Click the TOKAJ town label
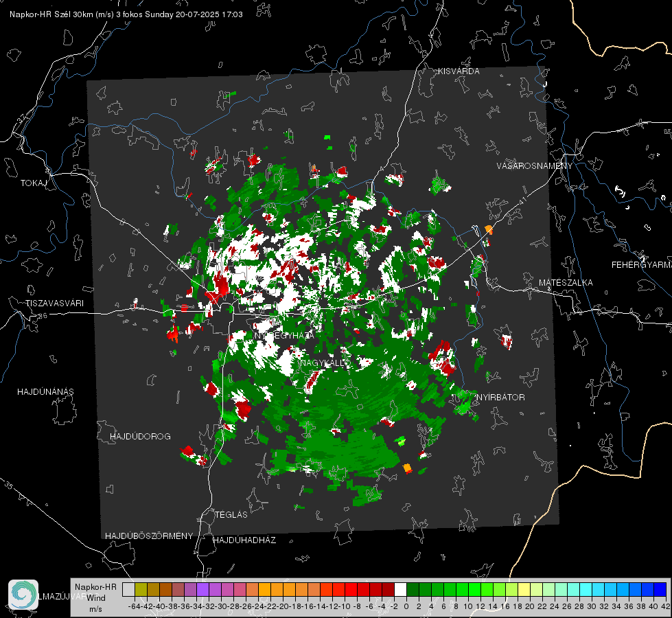Image resolution: width=672 pixels, height=618 pixels. pos(34,183)
